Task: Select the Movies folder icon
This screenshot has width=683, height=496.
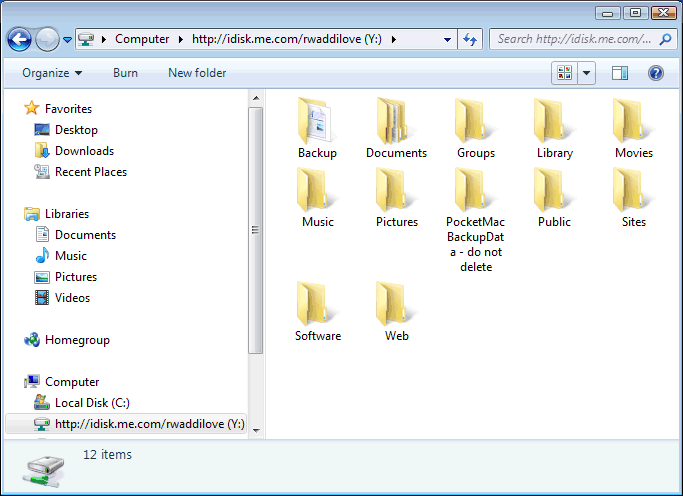Action: pyautogui.click(x=633, y=122)
